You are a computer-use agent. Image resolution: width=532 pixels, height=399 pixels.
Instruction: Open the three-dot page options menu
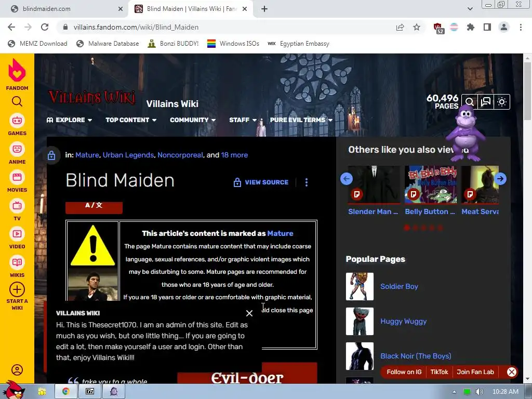coord(307,182)
